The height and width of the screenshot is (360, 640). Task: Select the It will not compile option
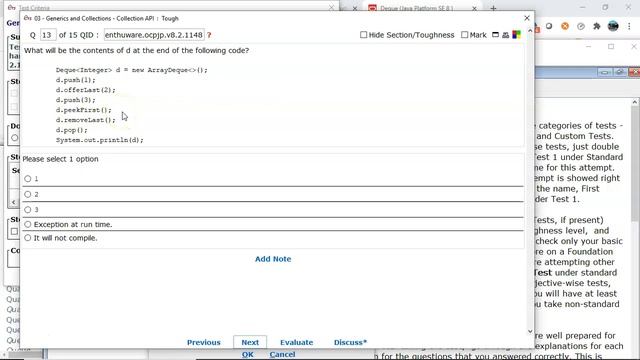[x=28, y=238]
